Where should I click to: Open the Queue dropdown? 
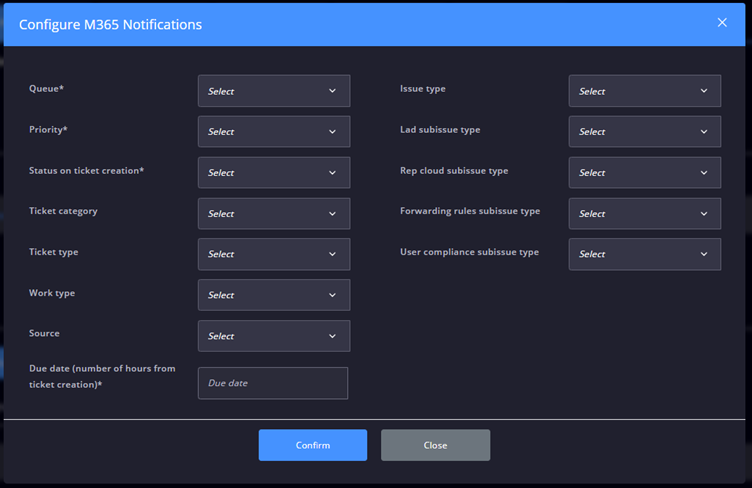pos(274,91)
